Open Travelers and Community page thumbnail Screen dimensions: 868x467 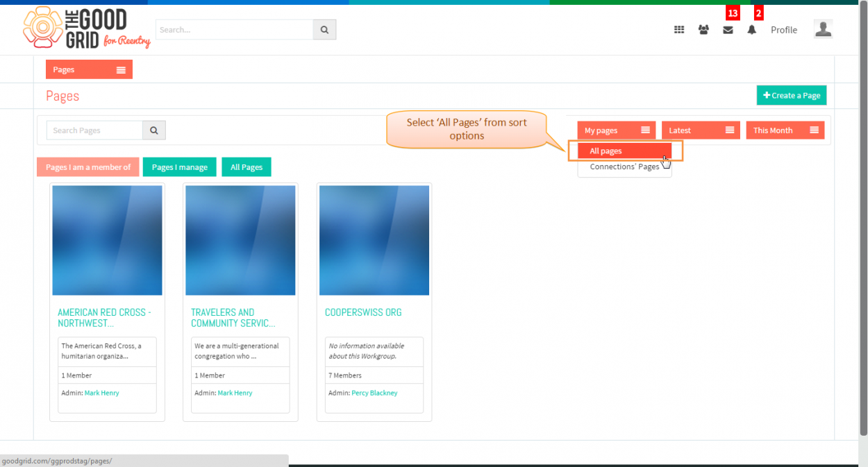tap(240, 240)
